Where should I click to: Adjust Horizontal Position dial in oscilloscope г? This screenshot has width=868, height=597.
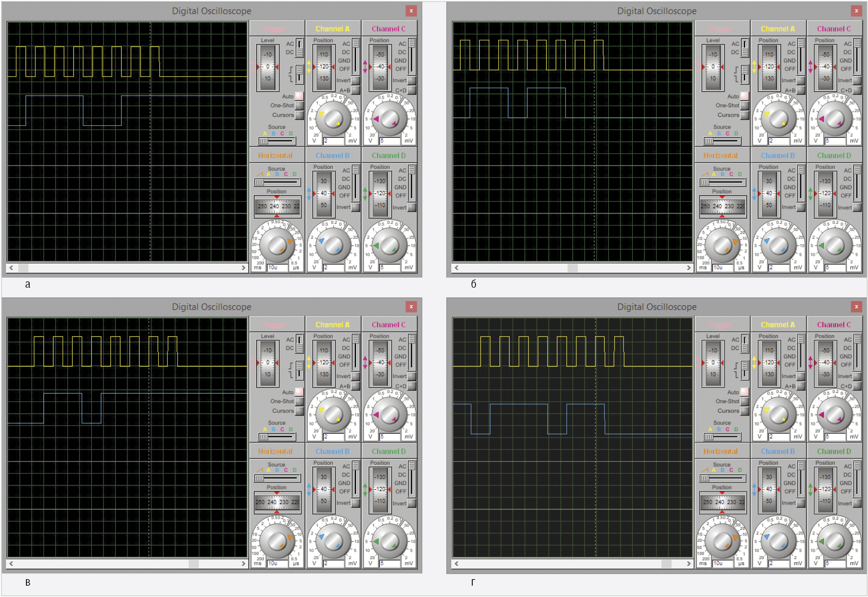[722, 502]
